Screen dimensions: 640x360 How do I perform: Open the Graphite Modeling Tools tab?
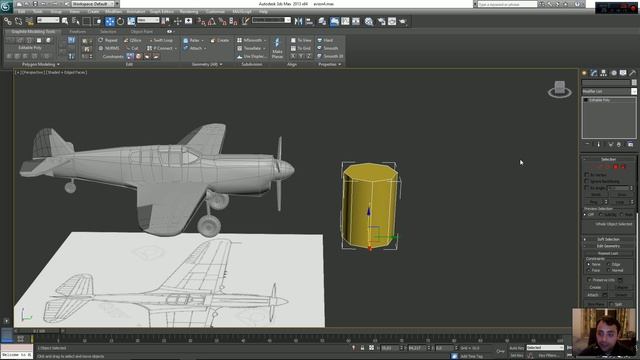[x=33, y=31]
